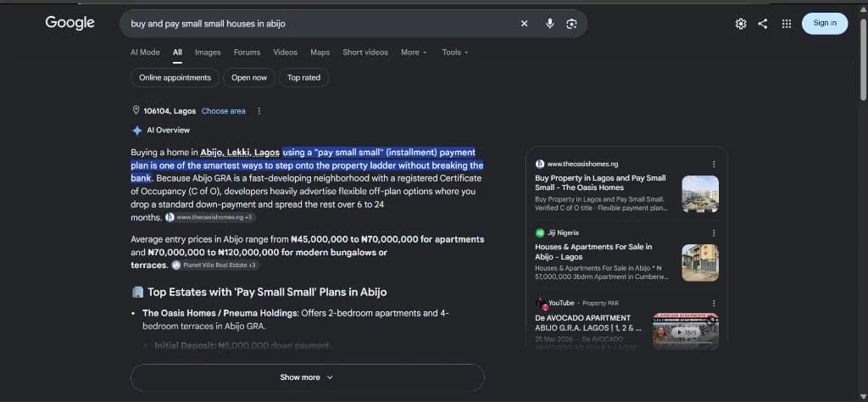Open Google apps grid icon
868x402 pixels.
[x=786, y=23]
